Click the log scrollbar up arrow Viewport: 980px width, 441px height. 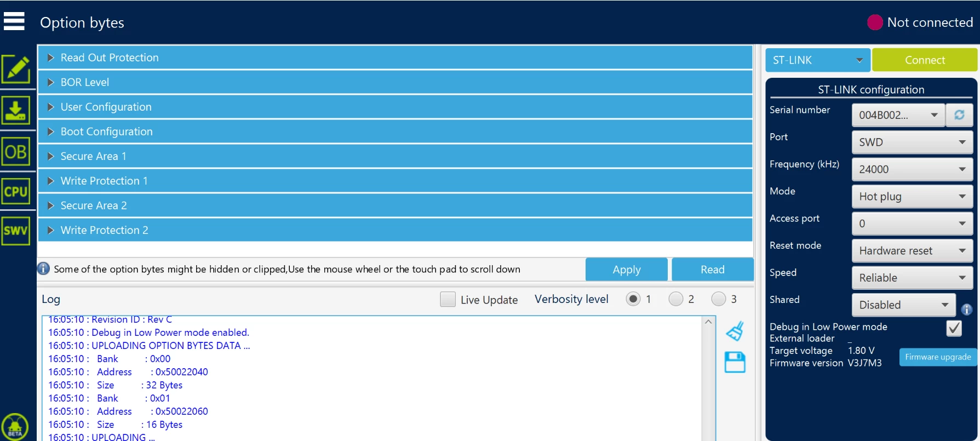point(708,322)
